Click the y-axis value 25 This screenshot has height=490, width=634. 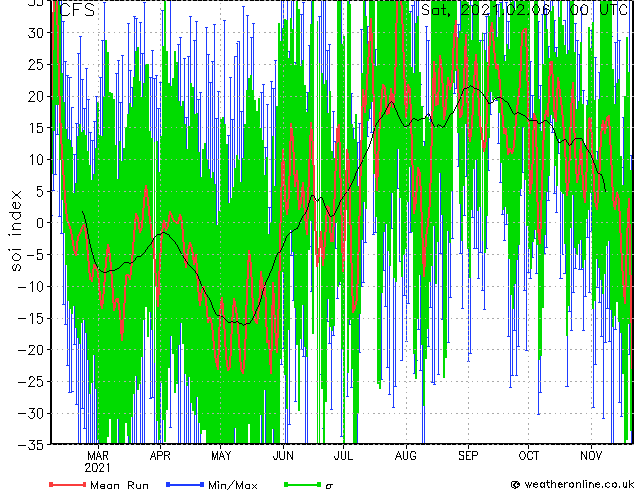(36, 64)
